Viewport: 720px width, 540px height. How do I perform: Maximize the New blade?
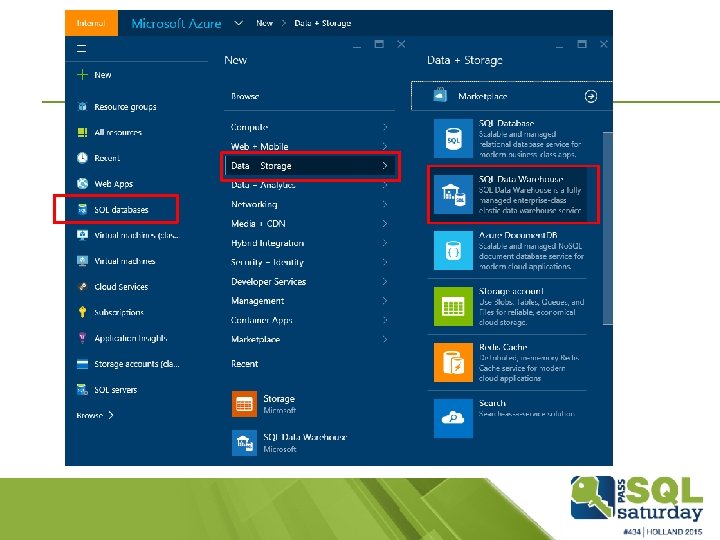[379, 44]
